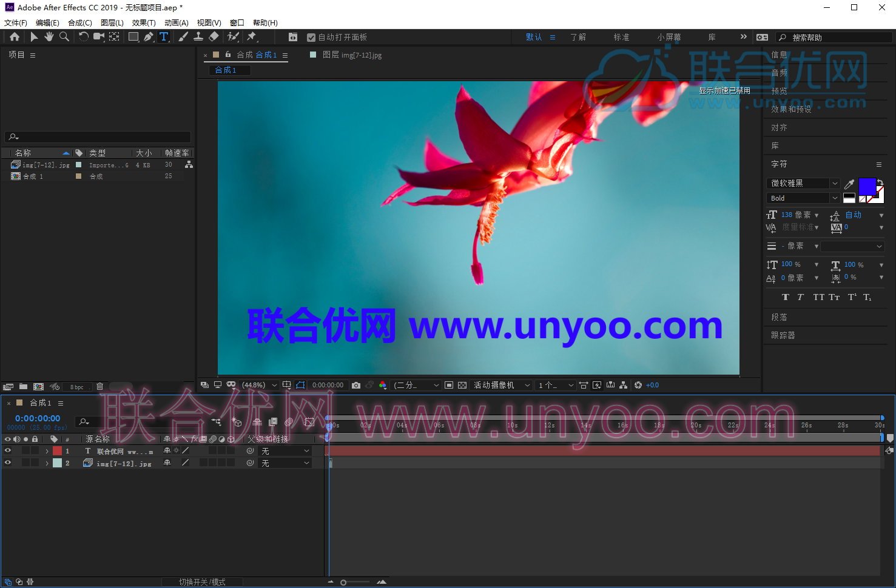Image resolution: width=896 pixels, height=588 pixels.
Task: Open the 动画(A) menu
Action: pos(176,22)
